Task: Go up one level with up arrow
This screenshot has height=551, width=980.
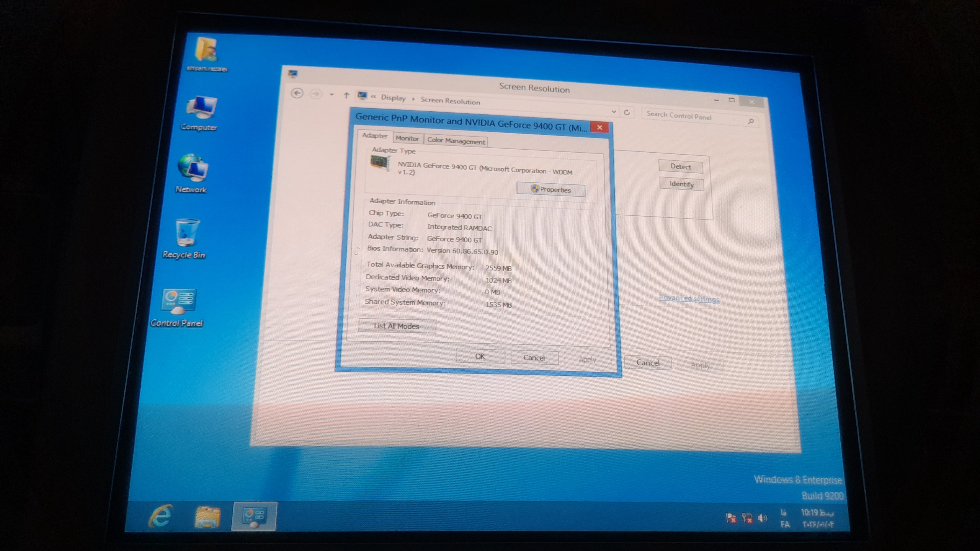Action: [346, 95]
